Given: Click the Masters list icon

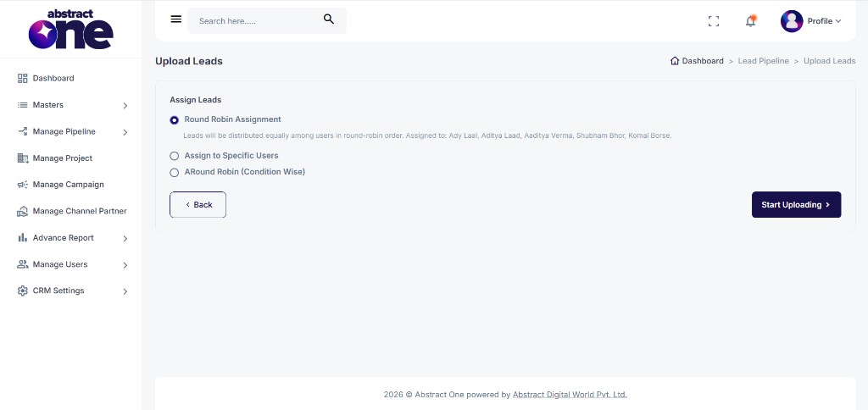Looking at the screenshot, I should (x=23, y=104).
